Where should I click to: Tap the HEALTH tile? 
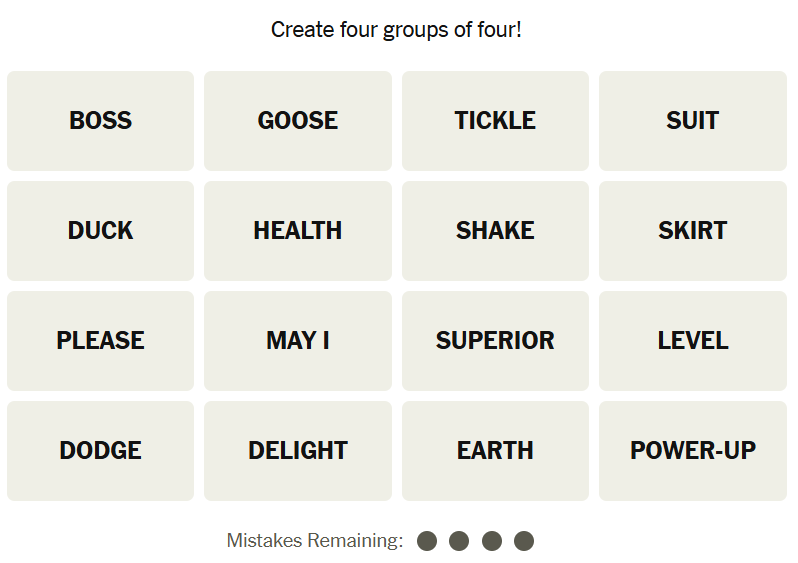pyautogui.click(x=298, y=231)
